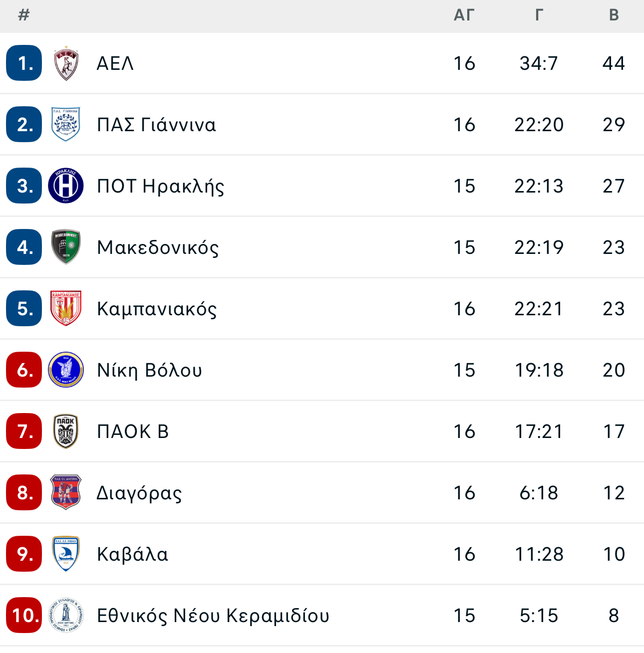Sort by the ΑΓ column header
Viewport: 644px width, 653px height.
point(464,15)
